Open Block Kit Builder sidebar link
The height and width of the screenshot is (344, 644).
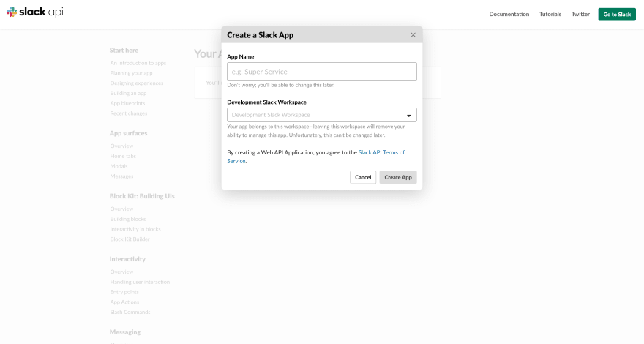(x=130, y=239)
